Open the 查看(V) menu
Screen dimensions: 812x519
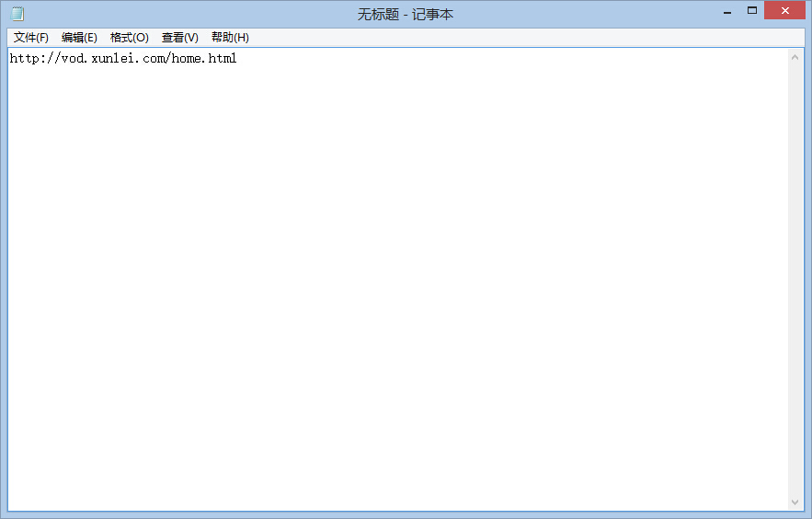pos(179,38)
